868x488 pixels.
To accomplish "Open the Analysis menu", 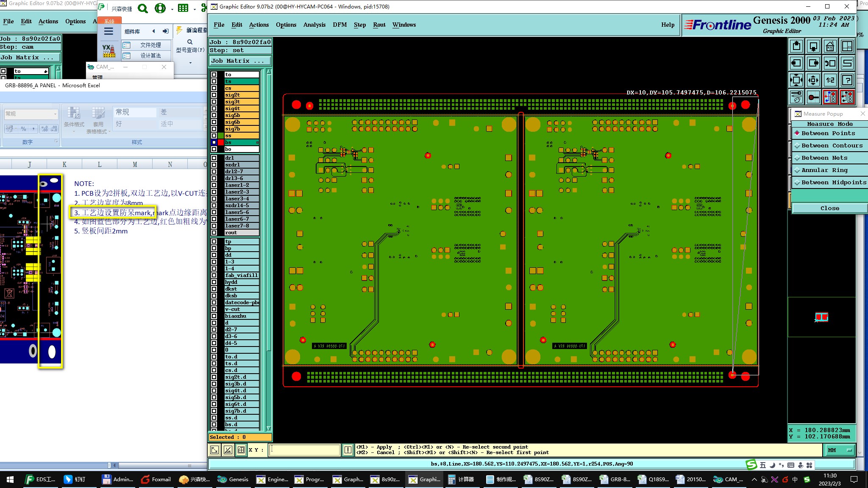I will [x=314, y=25].
